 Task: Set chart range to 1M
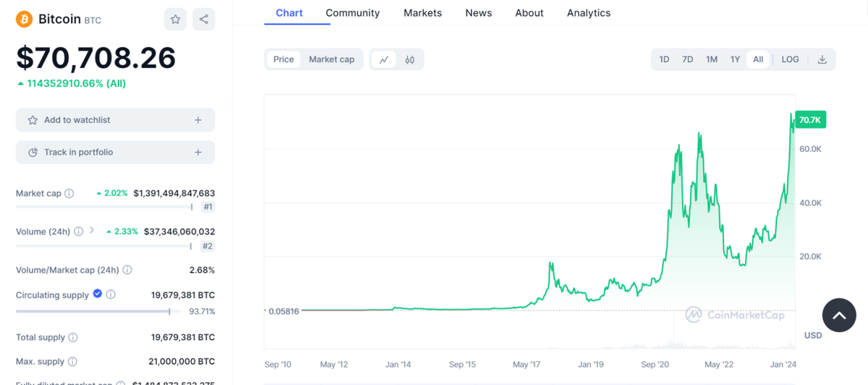tap(712, 59)
